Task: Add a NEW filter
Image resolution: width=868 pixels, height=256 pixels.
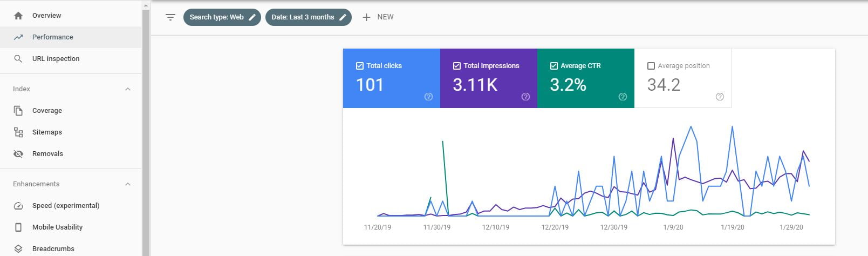Action: point(378,17)
